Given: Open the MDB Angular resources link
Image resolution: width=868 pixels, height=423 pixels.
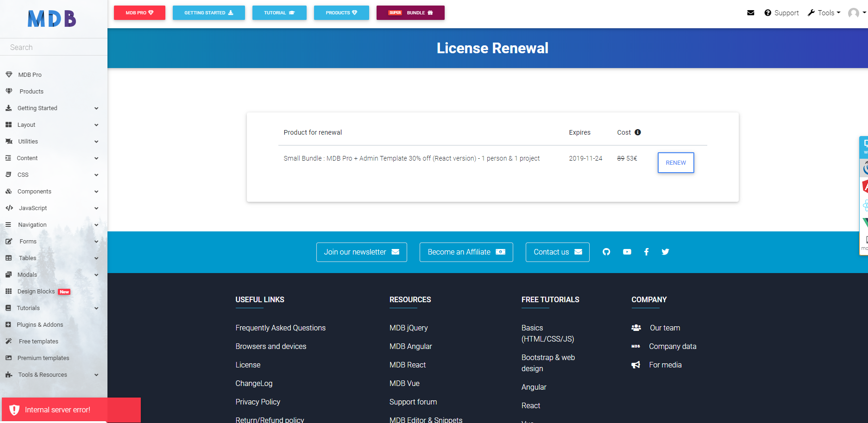Looking at the screenshot, I should click(411, 346).
